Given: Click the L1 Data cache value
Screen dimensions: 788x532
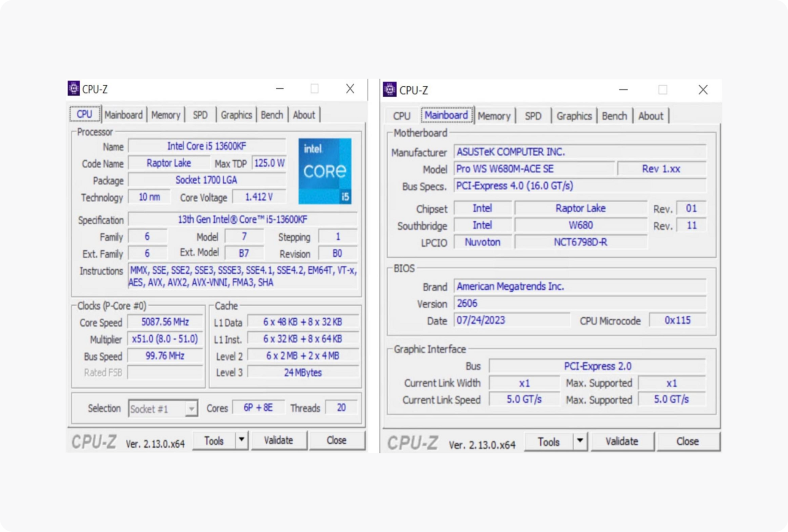Looking at the screenshot, I should click(303, 322).
